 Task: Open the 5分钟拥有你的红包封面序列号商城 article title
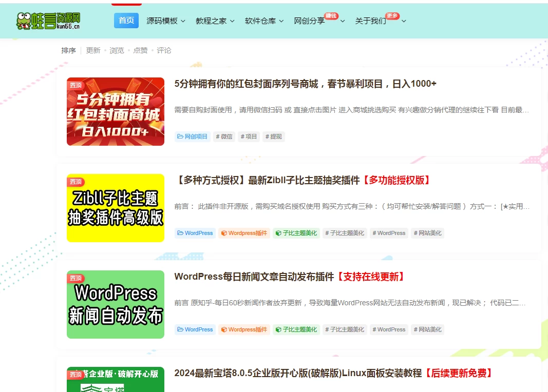[306, 84]
